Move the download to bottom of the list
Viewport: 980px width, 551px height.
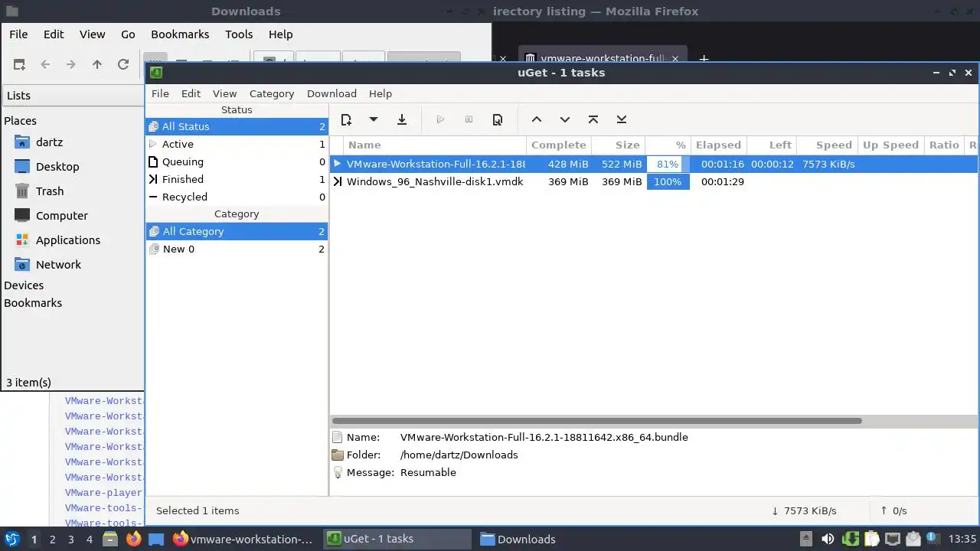coord(622,119)
